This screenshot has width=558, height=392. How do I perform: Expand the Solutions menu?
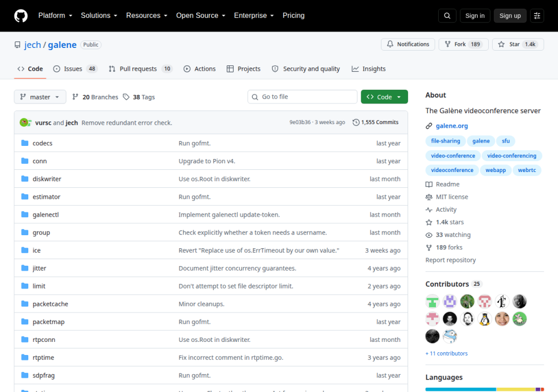99,16
